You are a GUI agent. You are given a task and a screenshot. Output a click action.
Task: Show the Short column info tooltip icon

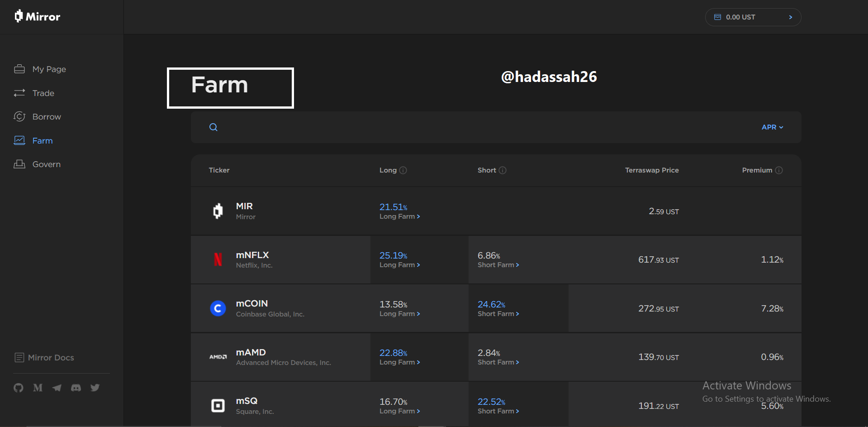pyautogui.click(x=503, y=170)
